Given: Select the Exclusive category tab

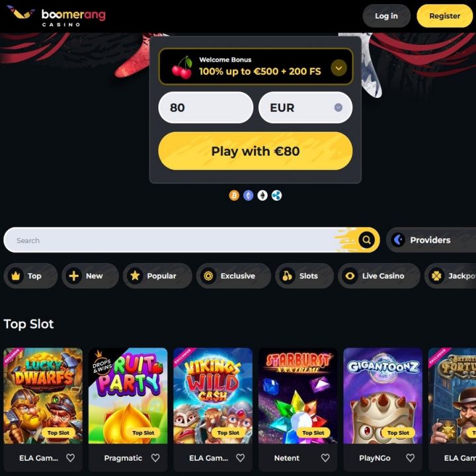Looking at the screenshot, I should (x=233, y=276).
